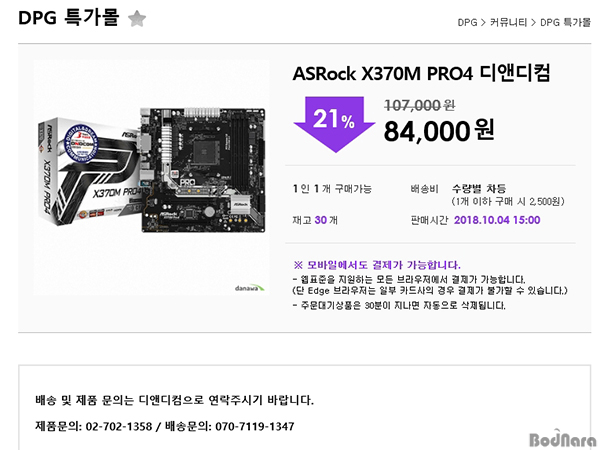The width and height of the screenshot is (600, 450).
Task: Click the 84,000원 sale price
Action: point(439,131)
